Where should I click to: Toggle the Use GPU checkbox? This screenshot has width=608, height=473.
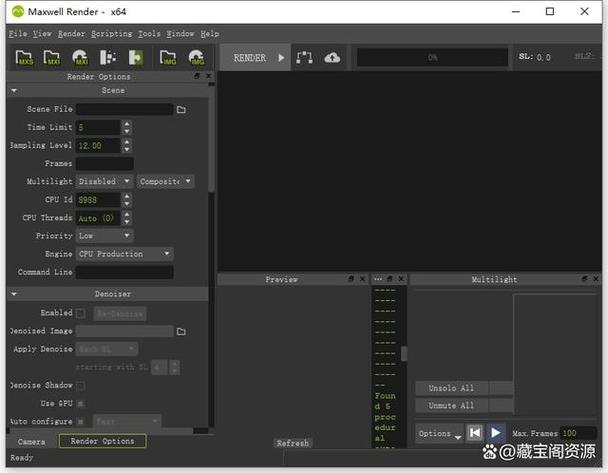point(81,404)
